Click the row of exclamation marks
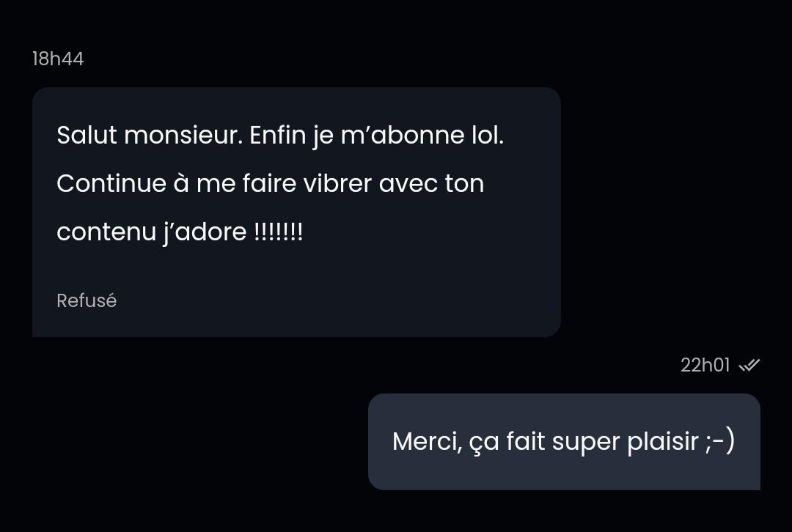This screenshot has height=532, width=792. [x=279, y=232]
